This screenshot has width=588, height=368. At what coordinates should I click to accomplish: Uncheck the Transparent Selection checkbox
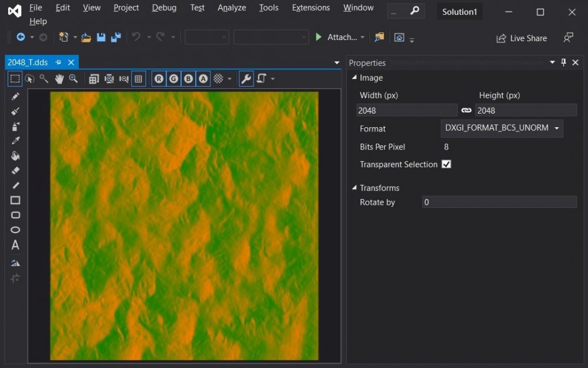click(446, 164)
